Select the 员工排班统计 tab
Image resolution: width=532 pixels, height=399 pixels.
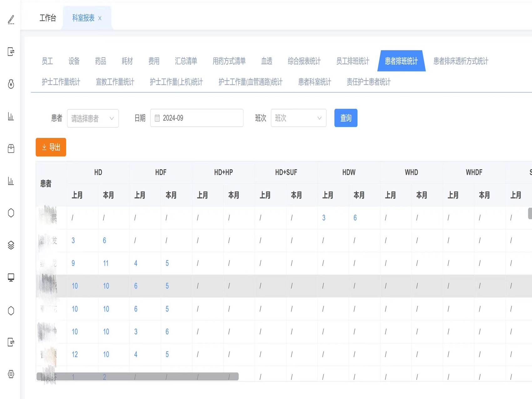tap(352, 61)
